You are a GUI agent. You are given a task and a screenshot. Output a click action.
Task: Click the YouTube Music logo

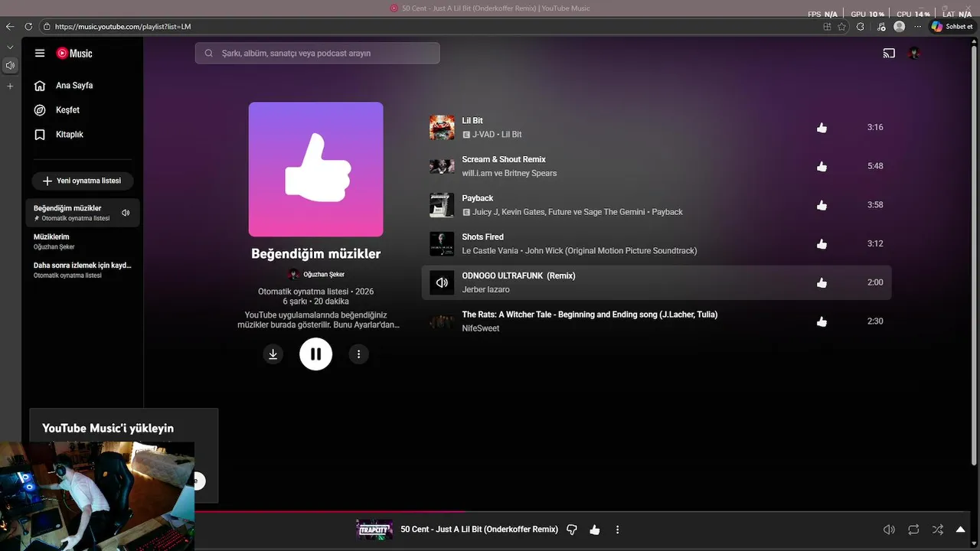(74, 54)
